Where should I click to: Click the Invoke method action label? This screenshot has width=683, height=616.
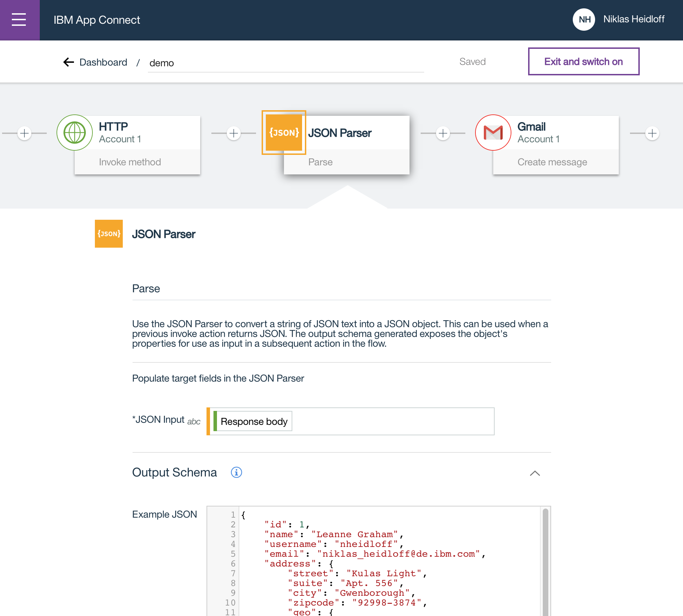pyautogui.click(x=130, y=162)
